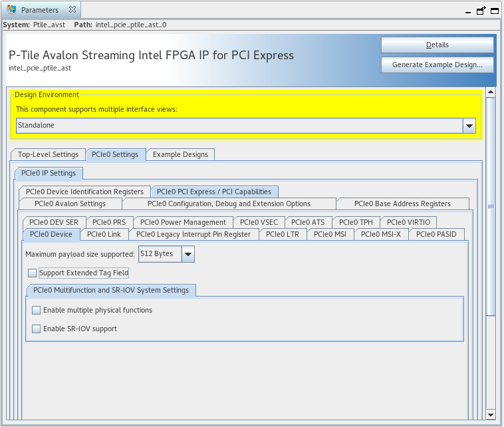Enable Support Extended Tag Field checkbox
The width and height of the screenshot is (504, 427).
pyautogui.click(x=32, y=273)
